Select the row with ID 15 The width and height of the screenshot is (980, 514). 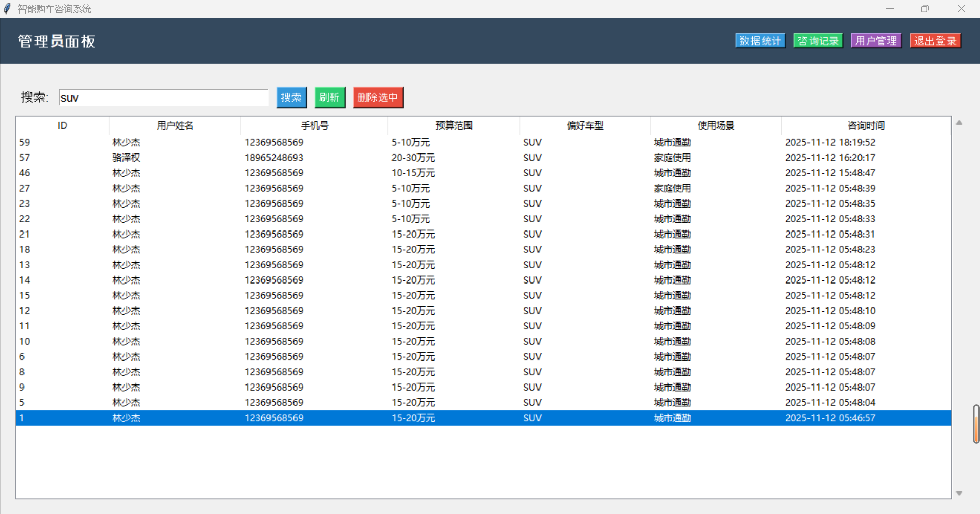click(x=483, y=295)
